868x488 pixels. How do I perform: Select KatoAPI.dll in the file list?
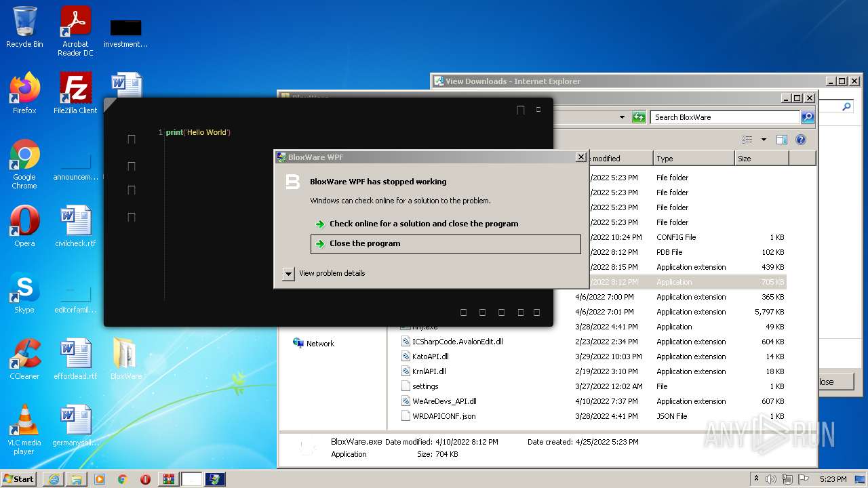pyautogui.click(x=430, y=357)
